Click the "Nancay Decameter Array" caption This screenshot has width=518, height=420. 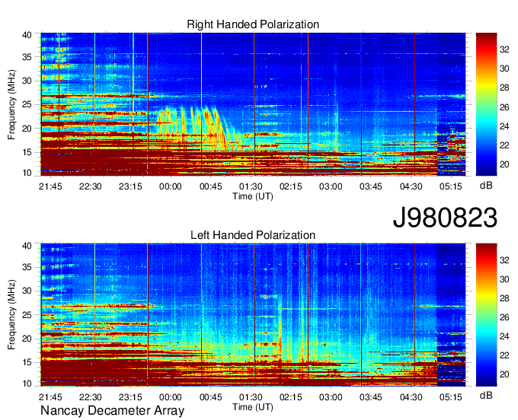[x=112, y=411]
